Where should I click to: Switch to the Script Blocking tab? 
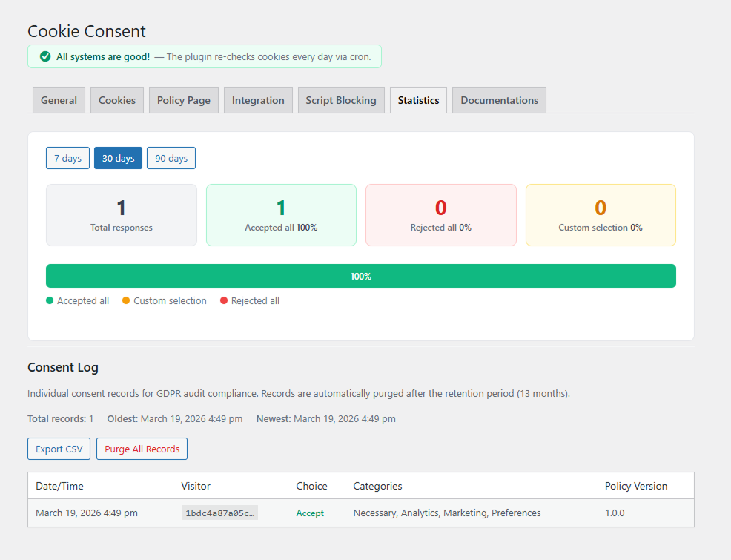pos(341,99)
